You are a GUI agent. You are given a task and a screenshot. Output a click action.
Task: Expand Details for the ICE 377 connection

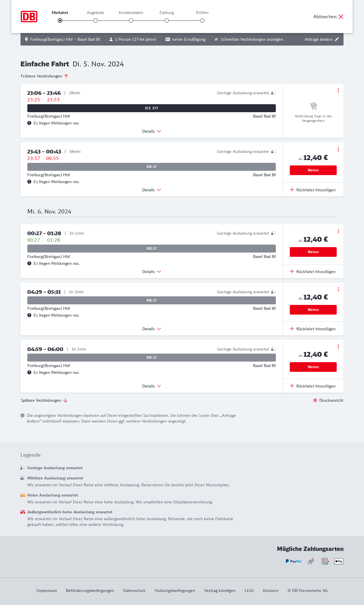point(152,131)
